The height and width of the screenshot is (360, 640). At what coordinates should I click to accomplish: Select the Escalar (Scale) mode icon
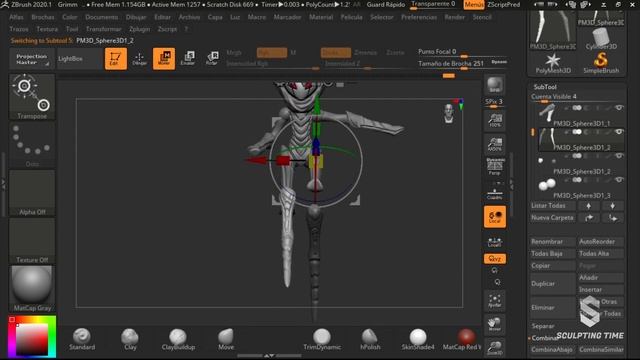(188, 59)
